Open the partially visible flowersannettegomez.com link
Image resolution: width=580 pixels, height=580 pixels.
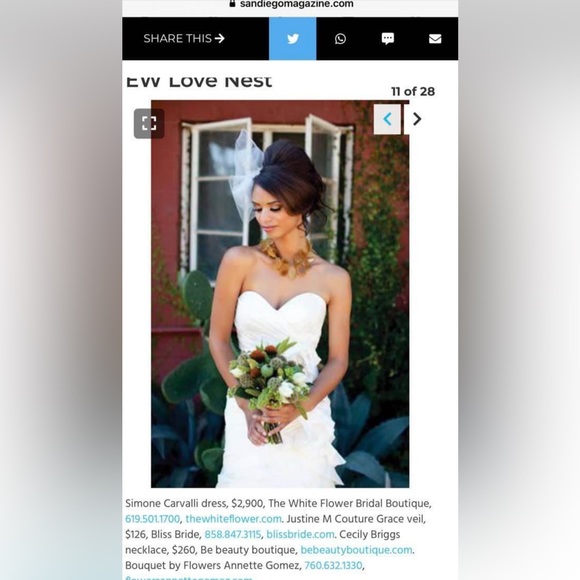(x=189, y=577)
